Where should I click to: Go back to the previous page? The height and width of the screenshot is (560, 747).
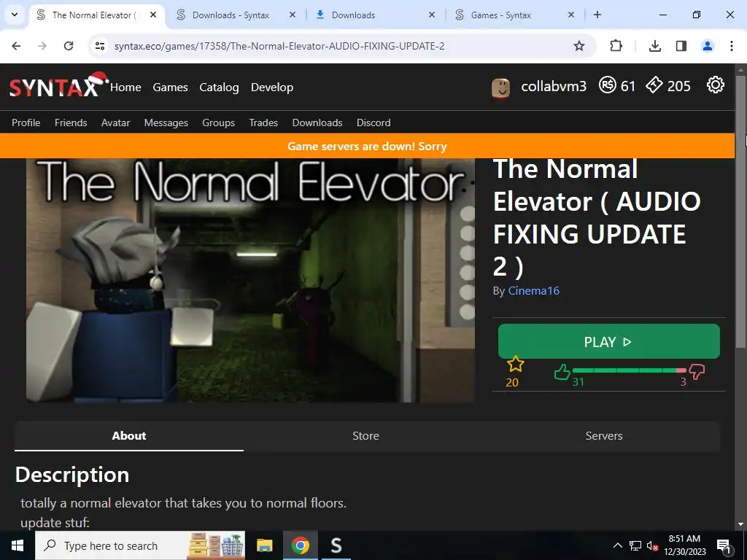pos(16,46)
